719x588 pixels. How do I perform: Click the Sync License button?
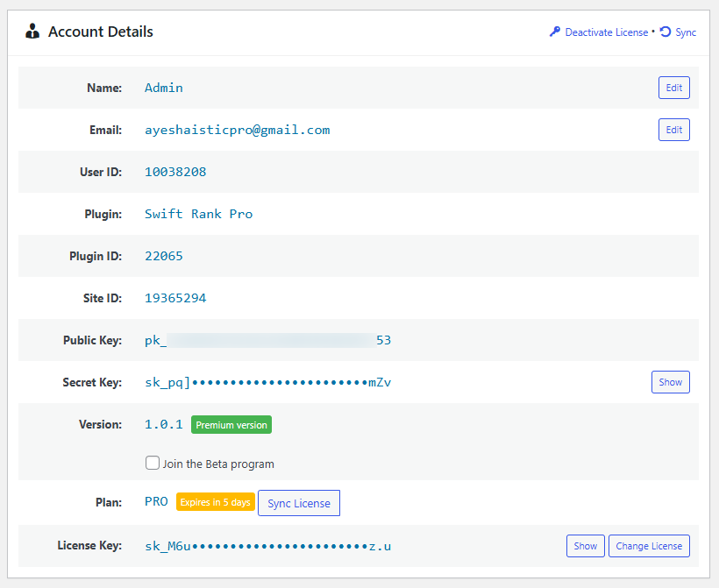pos(298,503)
